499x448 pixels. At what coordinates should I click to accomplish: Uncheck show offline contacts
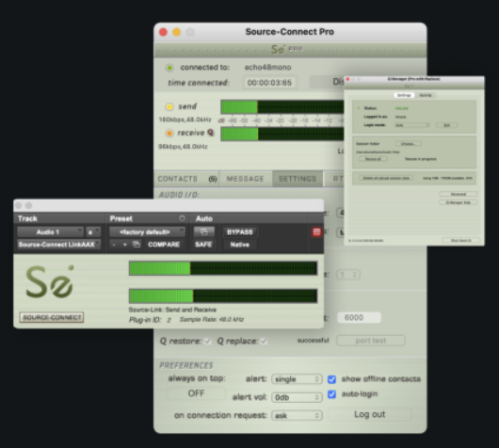tap(331, 379)
